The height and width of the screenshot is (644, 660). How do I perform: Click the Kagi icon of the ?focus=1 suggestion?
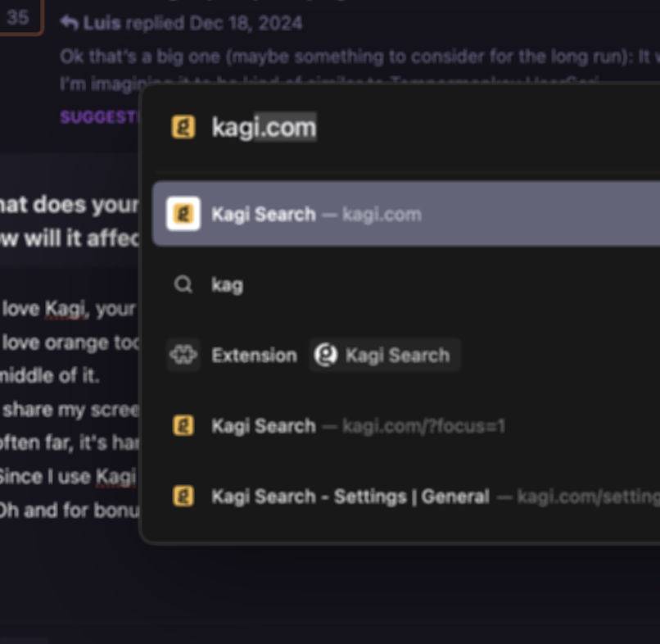pos(183,425)
